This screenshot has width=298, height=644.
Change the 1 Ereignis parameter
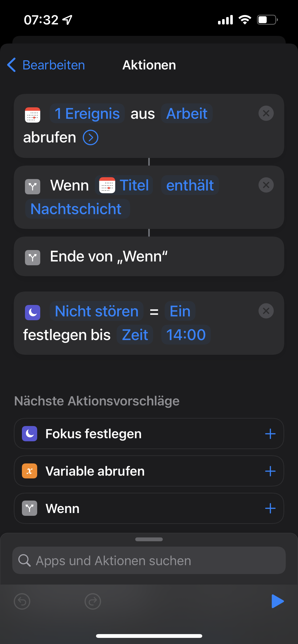[x=87, y=113]
